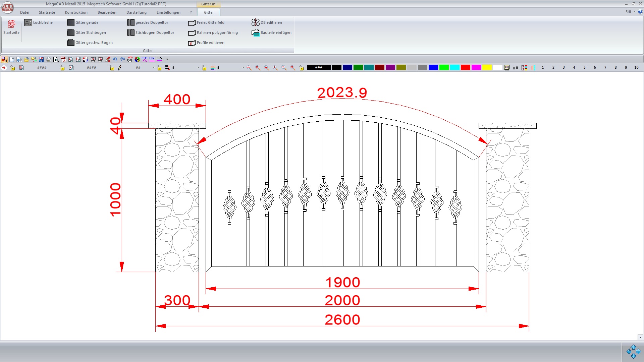Pick the red color swatch
Screen dimensions: 644x362
coord(465,67)
